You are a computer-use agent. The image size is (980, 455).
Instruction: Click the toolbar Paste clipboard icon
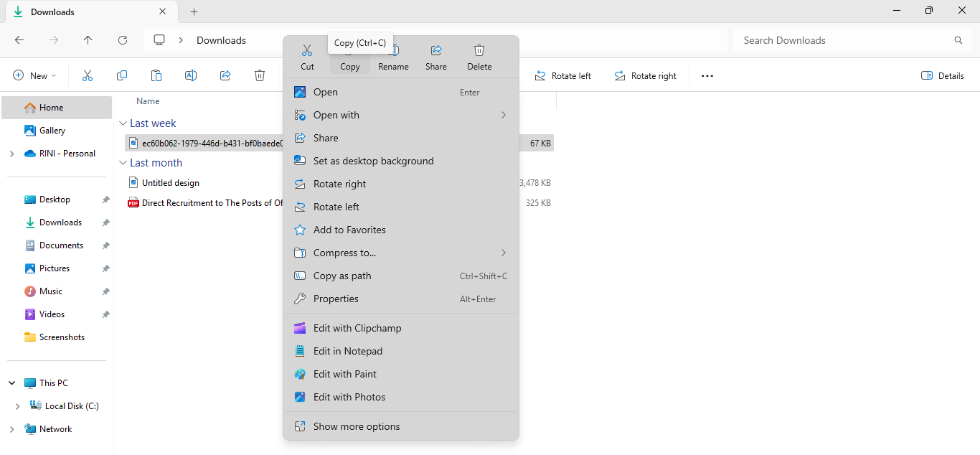point(156,75)
